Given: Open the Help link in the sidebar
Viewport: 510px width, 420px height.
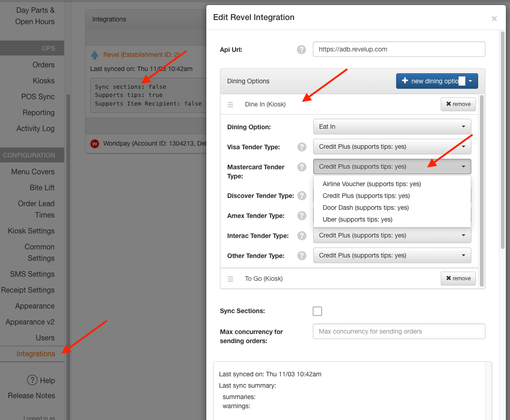Looking at the screenshot, I should pyautogui.click(x=47, y=381).
